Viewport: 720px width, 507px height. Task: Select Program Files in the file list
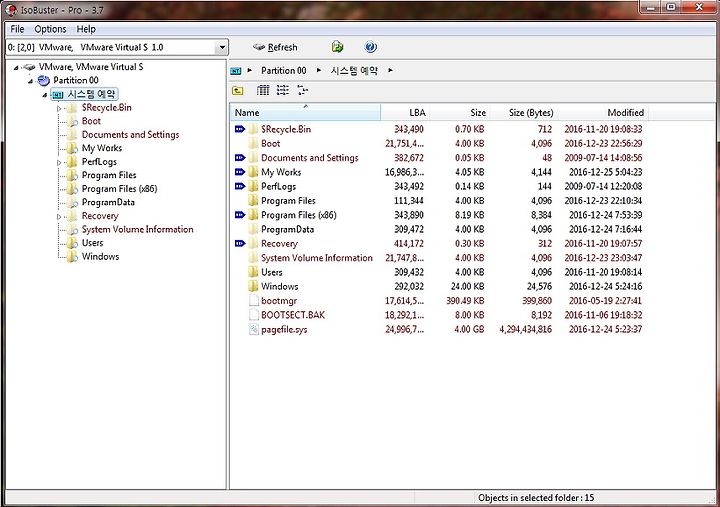click(288, 201)
